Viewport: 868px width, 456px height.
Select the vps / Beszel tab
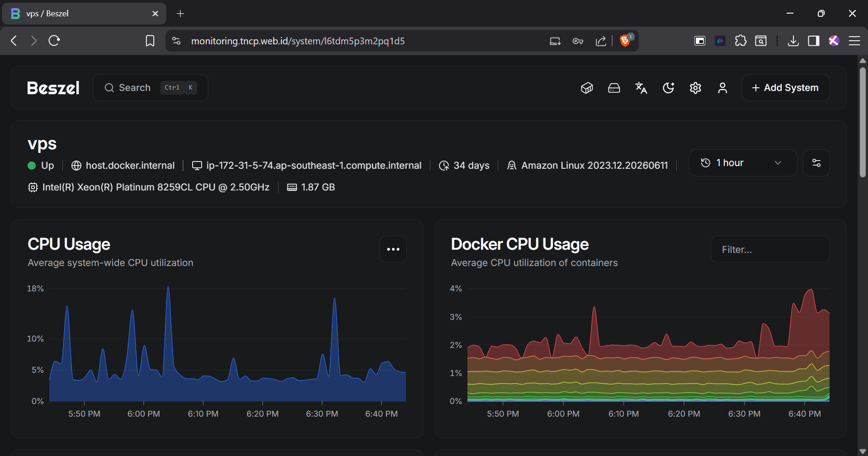pyautogui.click(x=84, y=14)
